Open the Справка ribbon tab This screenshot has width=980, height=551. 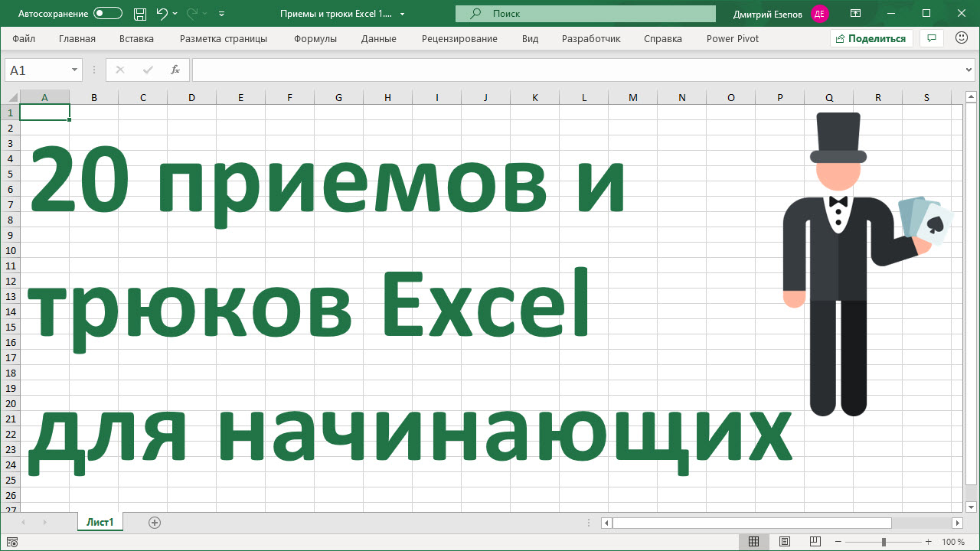pos(663,38)
